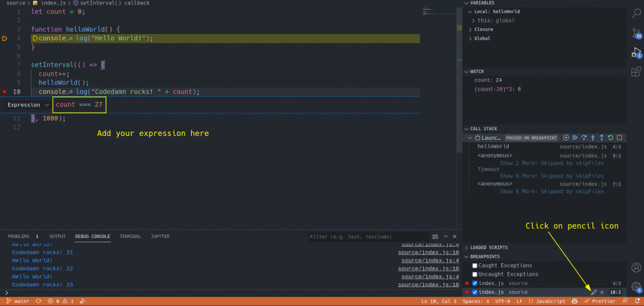Open the Manage gear icon
Viewport: 644px width, 306px height.
pos(636,286)
